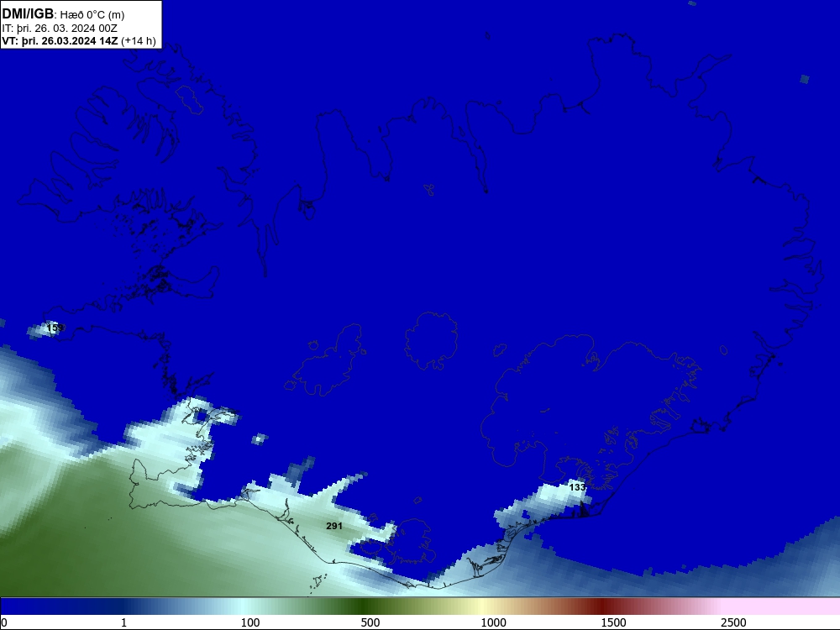The width and height of the screenshot is (840, 630).
Task: Click the 291 value label on map
Action: pyautogui.click(x=334, y=526)
